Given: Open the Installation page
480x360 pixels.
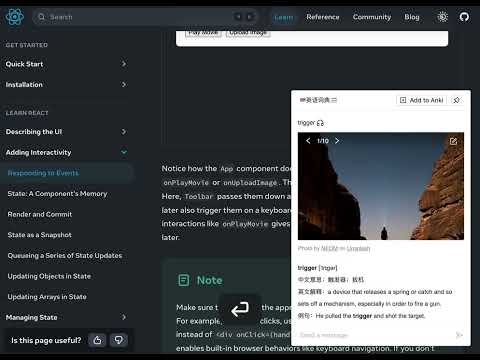Looking at the screenshot, I should coord(24,85).
